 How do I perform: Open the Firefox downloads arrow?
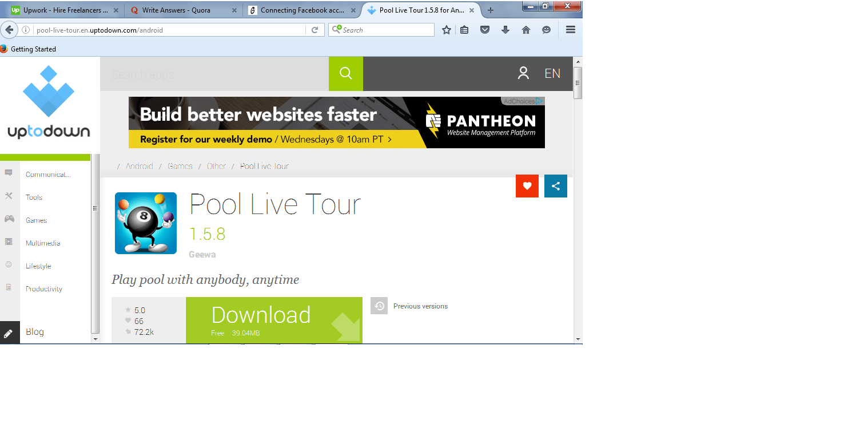tap(505, 30)
